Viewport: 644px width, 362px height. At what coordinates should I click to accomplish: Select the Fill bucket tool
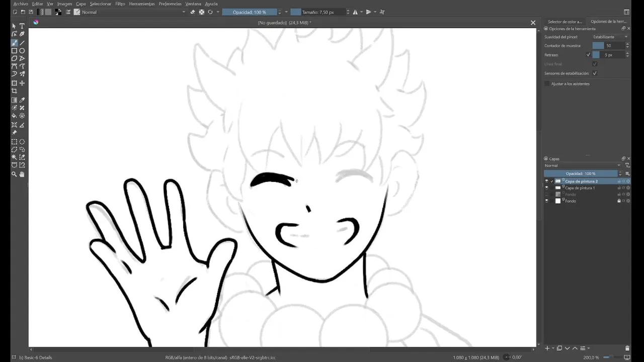click(x=14, y=116)
